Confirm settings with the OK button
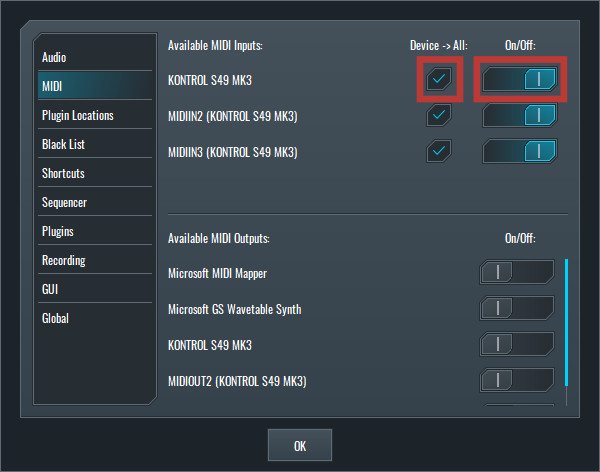Viewport: 600px width, 472px height. point(300,445)
